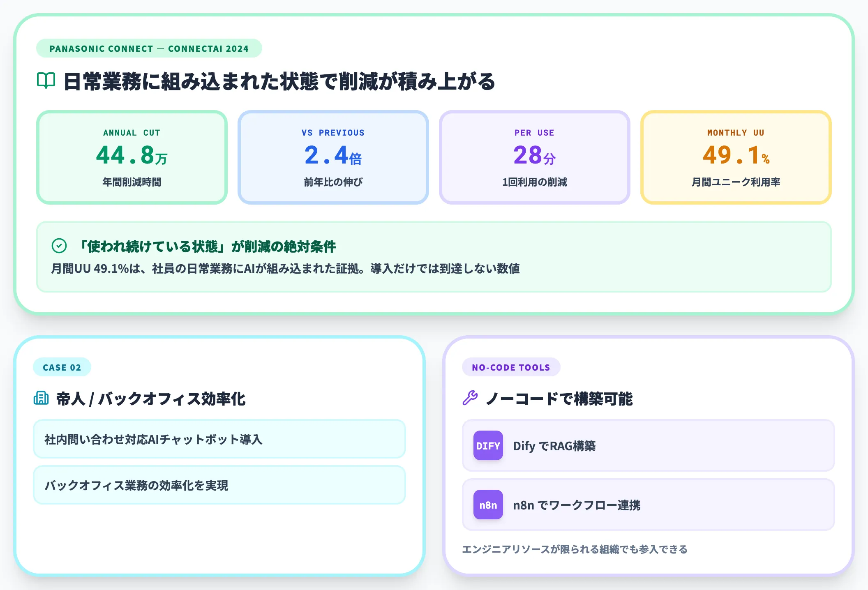Click the バックオフィス業務の効率化を実現 item
Viewport: 868px width, 590px height.
[219, 485]
